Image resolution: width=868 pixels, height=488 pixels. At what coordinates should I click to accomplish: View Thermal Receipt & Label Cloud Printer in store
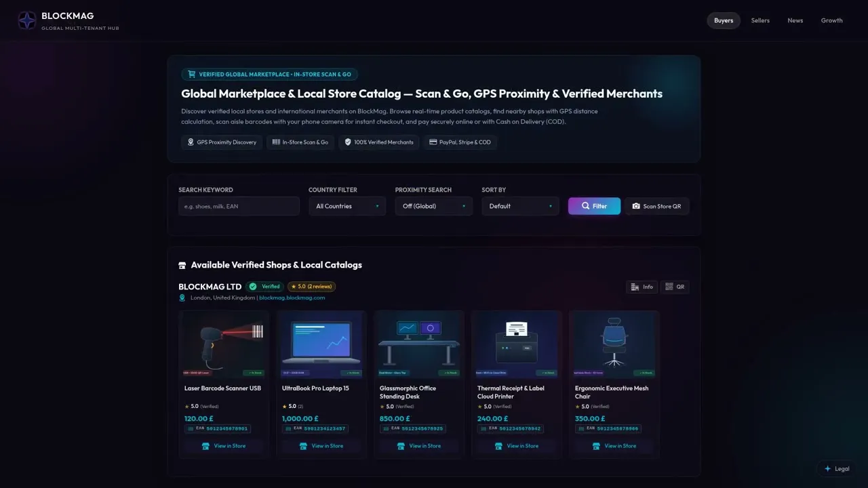click(x=517, y=446)
